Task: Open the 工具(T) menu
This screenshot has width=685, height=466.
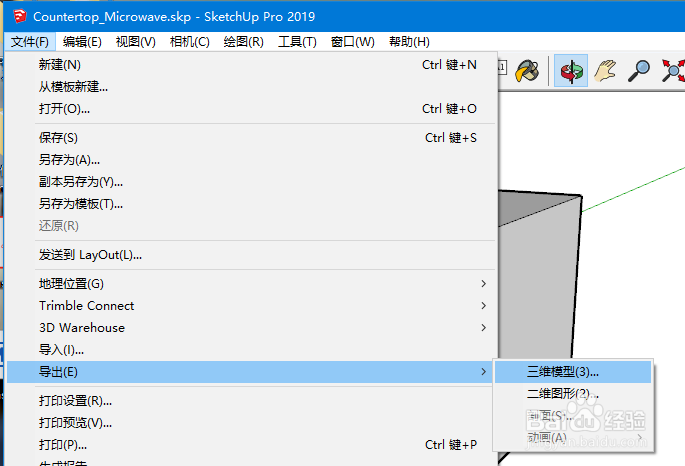Action: (297, 42)
